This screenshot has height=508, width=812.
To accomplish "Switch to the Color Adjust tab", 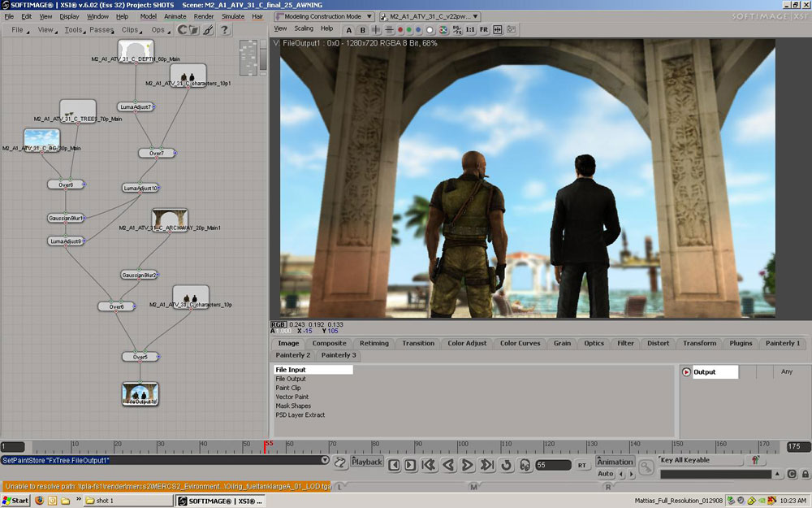I will click(467, 343).
